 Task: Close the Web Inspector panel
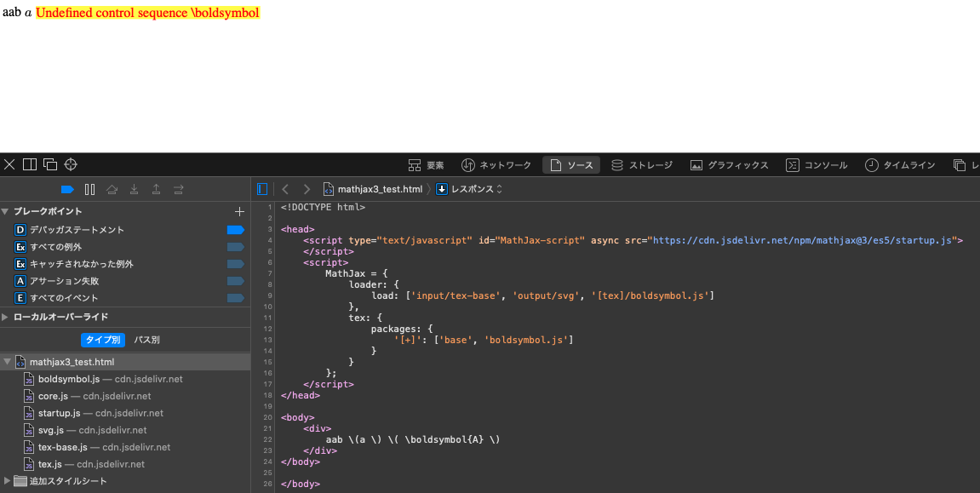9,164
